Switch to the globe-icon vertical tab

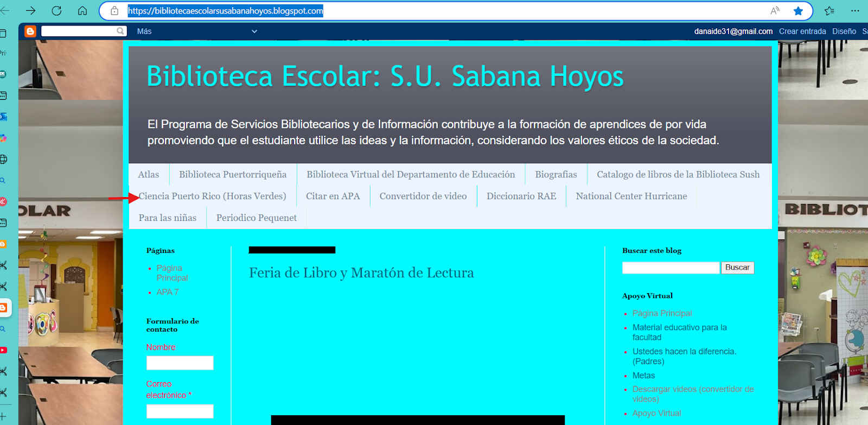click(3, 160)
